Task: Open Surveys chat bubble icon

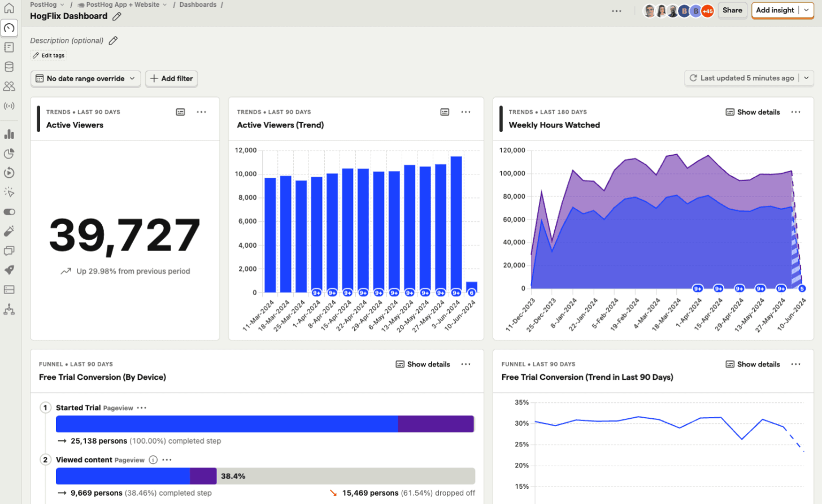Action: [x=9, y=251]
